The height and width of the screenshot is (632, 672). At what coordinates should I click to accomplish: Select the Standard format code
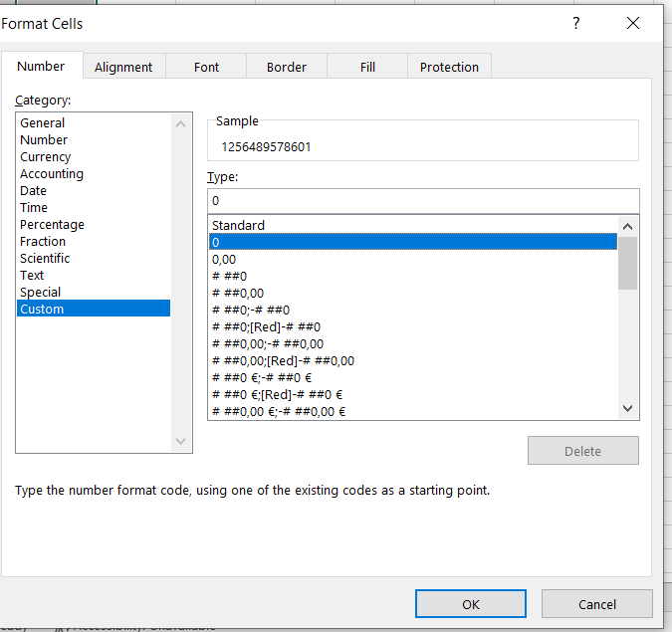(x=239, y=225)
